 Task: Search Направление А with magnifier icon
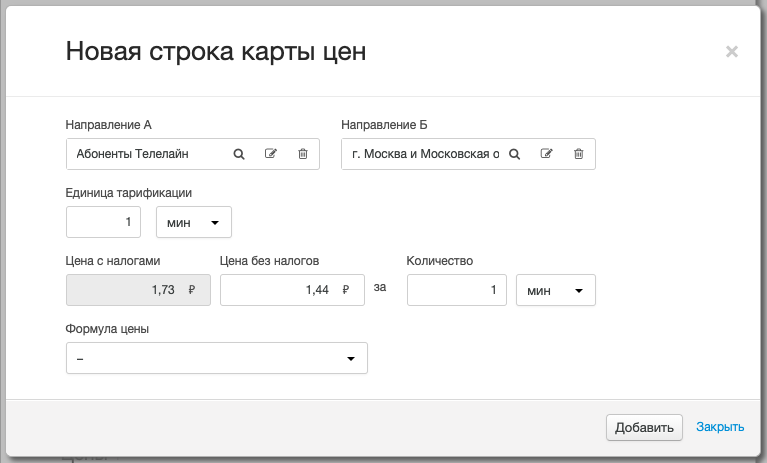pos(239,154)
